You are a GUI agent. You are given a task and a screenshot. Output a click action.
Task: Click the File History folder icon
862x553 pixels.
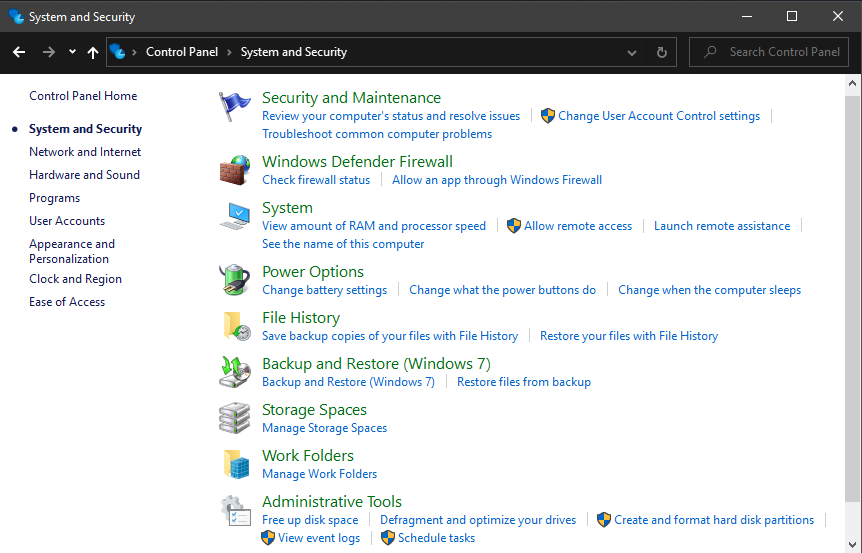point(236,326)
